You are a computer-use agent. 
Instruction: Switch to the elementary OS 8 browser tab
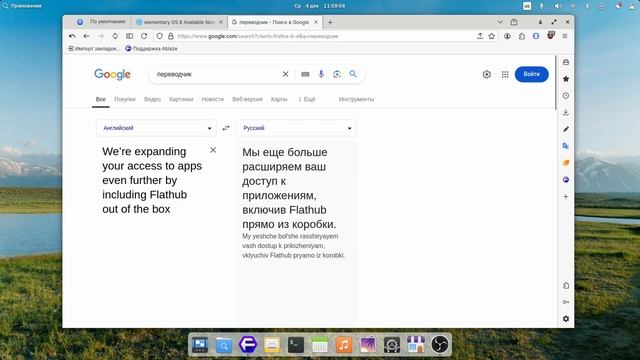click(178, 22)
